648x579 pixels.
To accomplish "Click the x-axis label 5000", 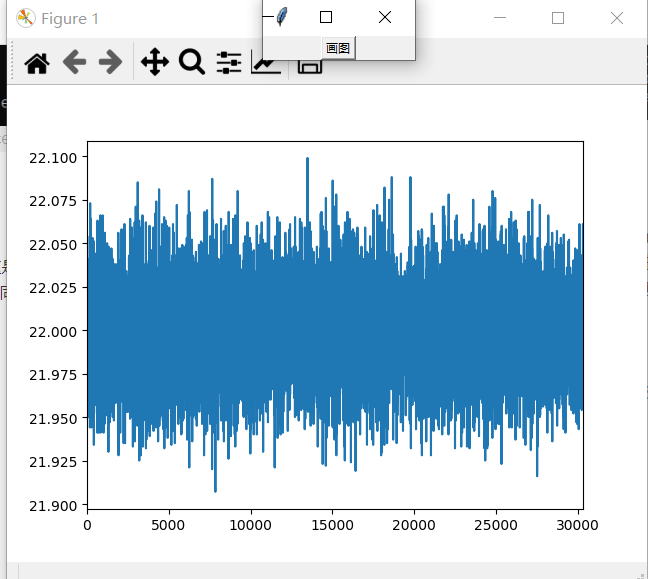I will coord(168,525).
